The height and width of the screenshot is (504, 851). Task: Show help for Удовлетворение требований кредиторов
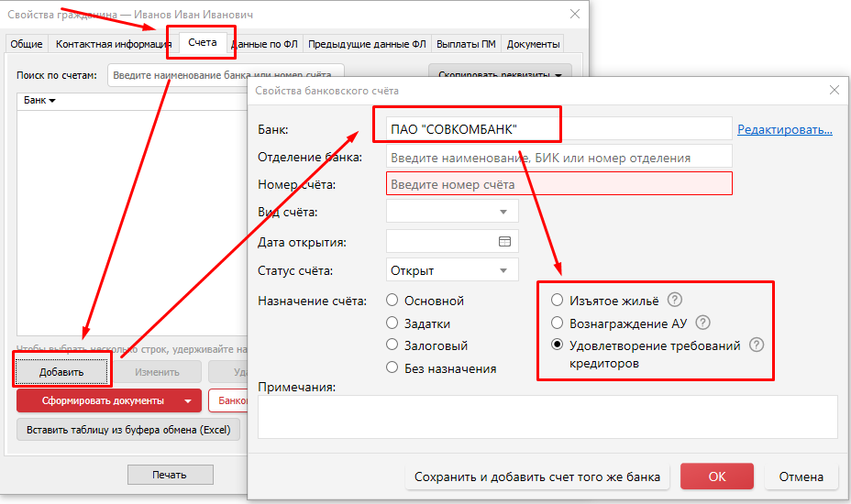click(x=757, y=345)
